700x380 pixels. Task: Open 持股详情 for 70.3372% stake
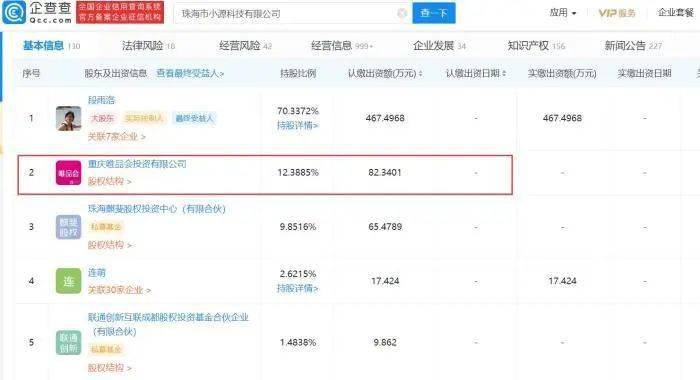(297, 126)
